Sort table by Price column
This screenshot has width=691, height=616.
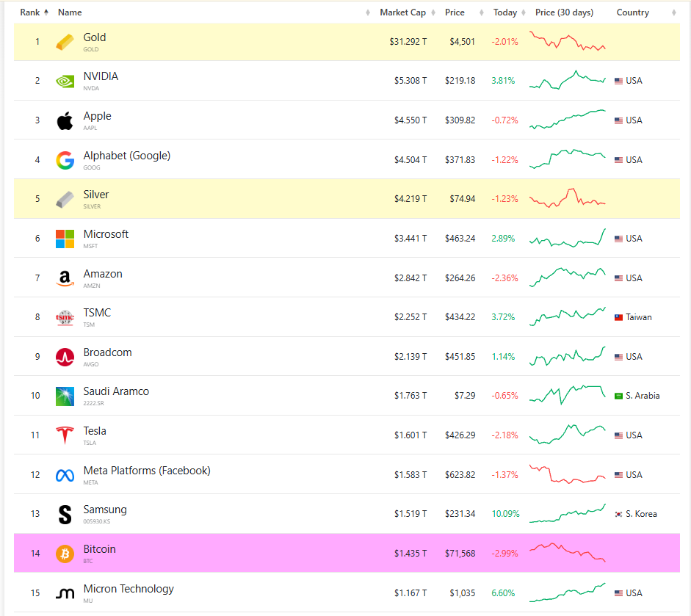pos(464,12)
